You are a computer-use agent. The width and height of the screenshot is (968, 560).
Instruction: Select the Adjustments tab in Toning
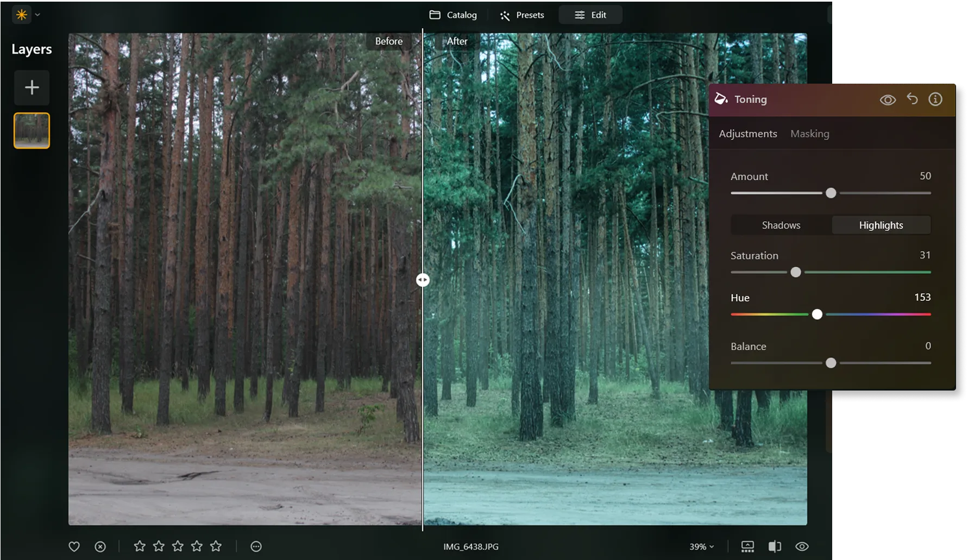748,134
